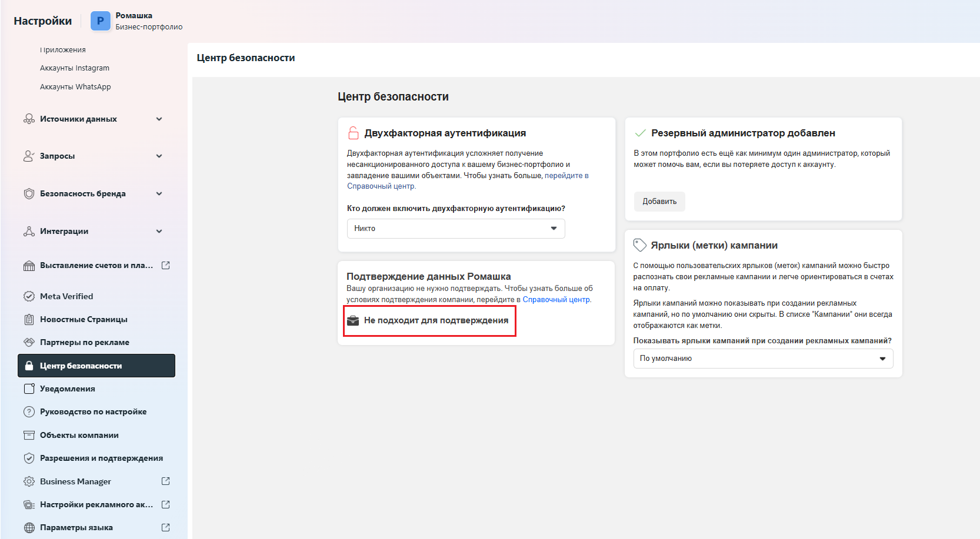Expand the Безопасность бренда section
Image resolution: width=980 pixels, height=539 pixels.
pyautogui.click(x=159, y=193)
